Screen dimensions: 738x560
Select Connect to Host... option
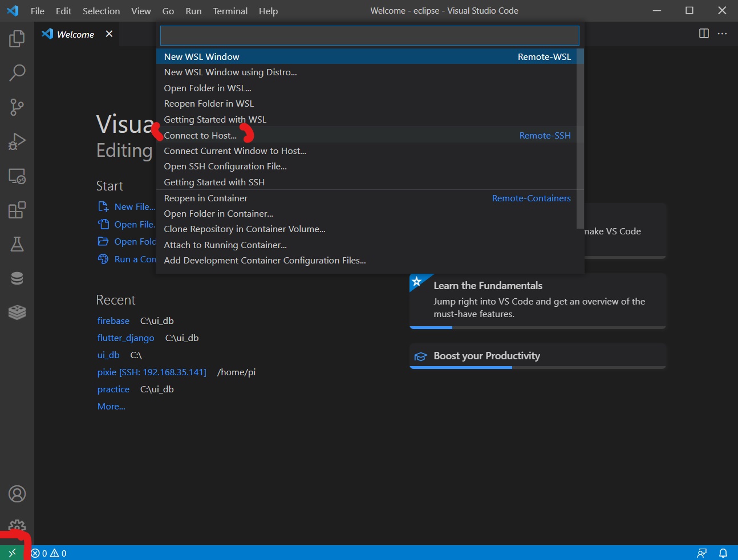point(366,135)
